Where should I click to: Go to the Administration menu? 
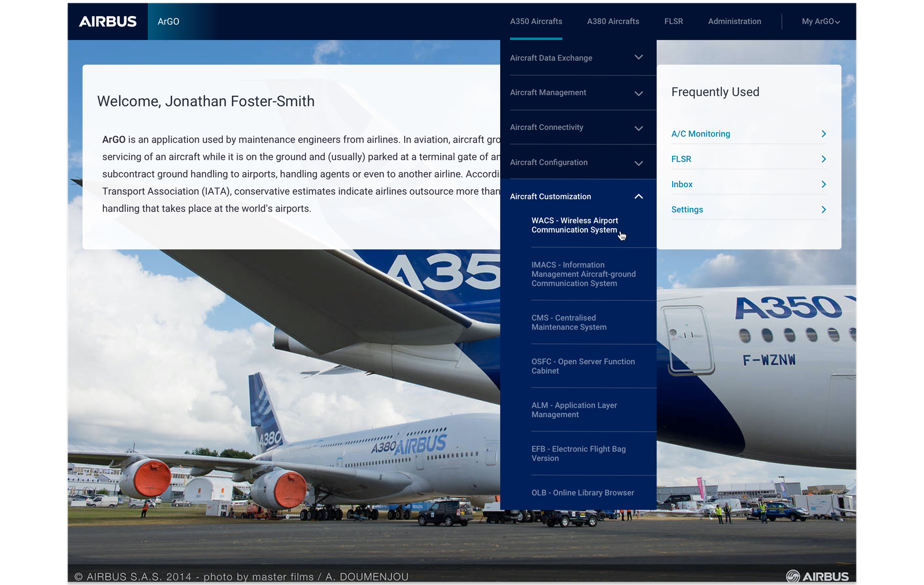[734, 21]
